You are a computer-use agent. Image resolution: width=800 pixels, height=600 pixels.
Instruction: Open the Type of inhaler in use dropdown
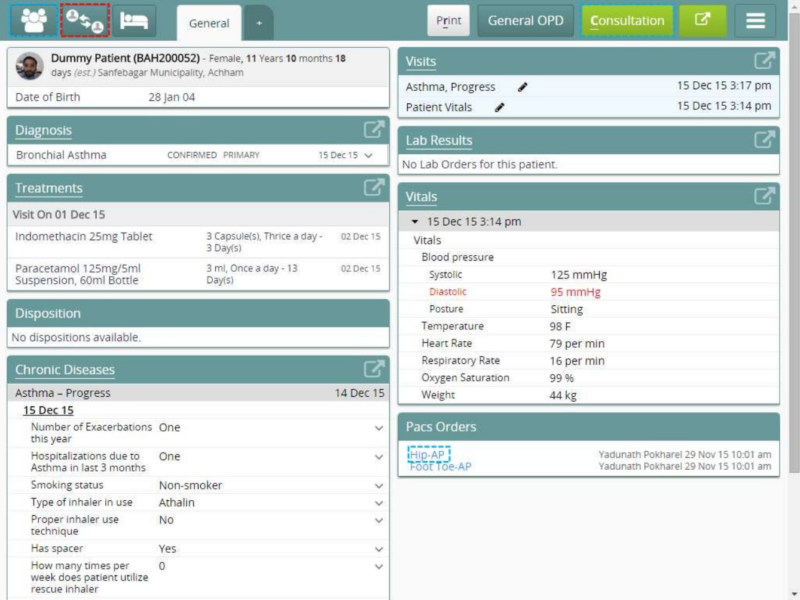377,503
